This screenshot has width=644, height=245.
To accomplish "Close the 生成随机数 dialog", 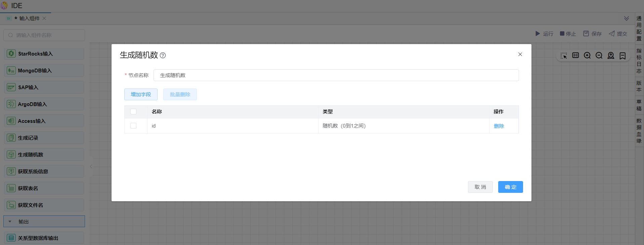I will (x=520, y=54).
